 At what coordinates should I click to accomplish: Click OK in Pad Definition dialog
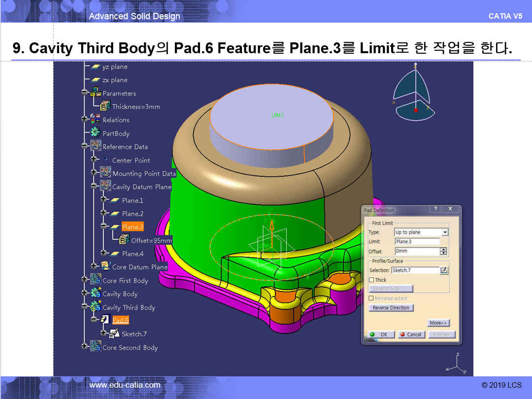tap(379, 334)
